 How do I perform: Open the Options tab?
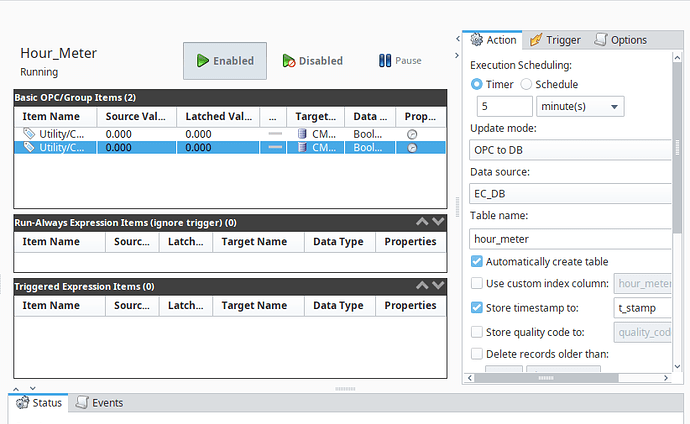pyautogui.click(x=620, y=40)
